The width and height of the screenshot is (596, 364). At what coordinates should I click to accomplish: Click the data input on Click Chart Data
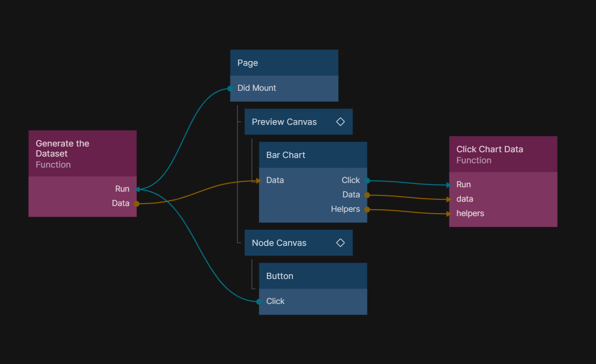[x=464, y=199]
